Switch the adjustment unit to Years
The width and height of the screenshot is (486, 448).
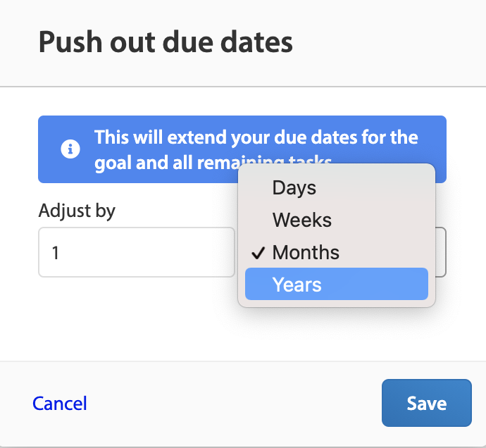coord(336,284)
